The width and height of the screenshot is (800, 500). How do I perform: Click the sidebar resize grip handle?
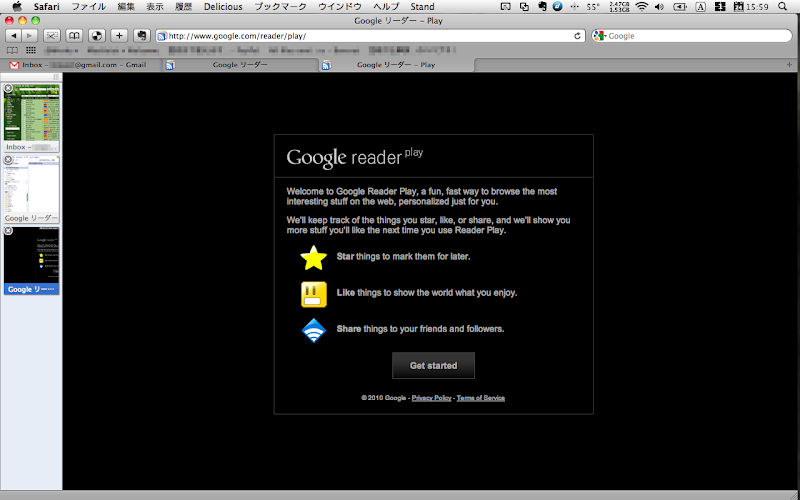[x=56, y=77]
